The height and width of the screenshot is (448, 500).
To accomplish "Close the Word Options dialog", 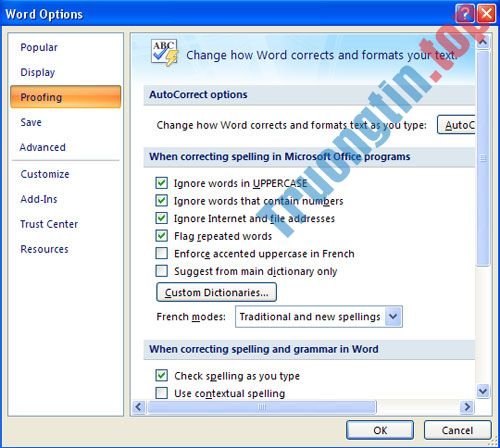I will (x=486, y=14).
